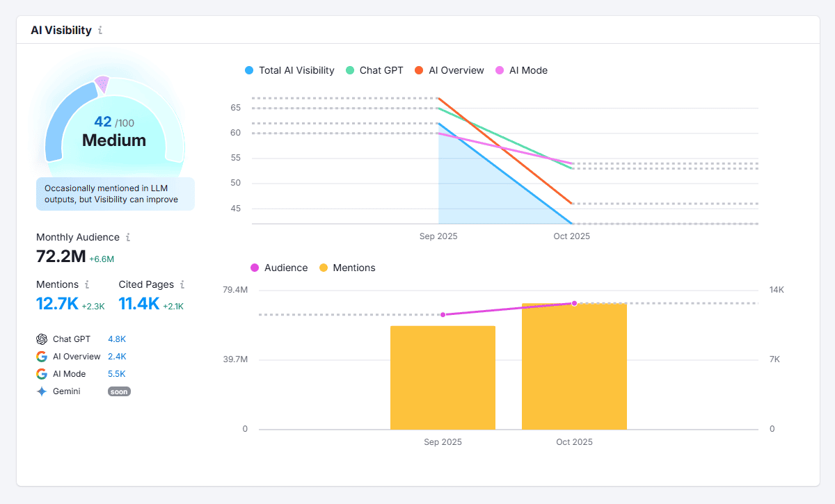Viewport: 835px width, 504px height.
Task: Hide the AI Overview line via its legend
Action: [449, 70]
